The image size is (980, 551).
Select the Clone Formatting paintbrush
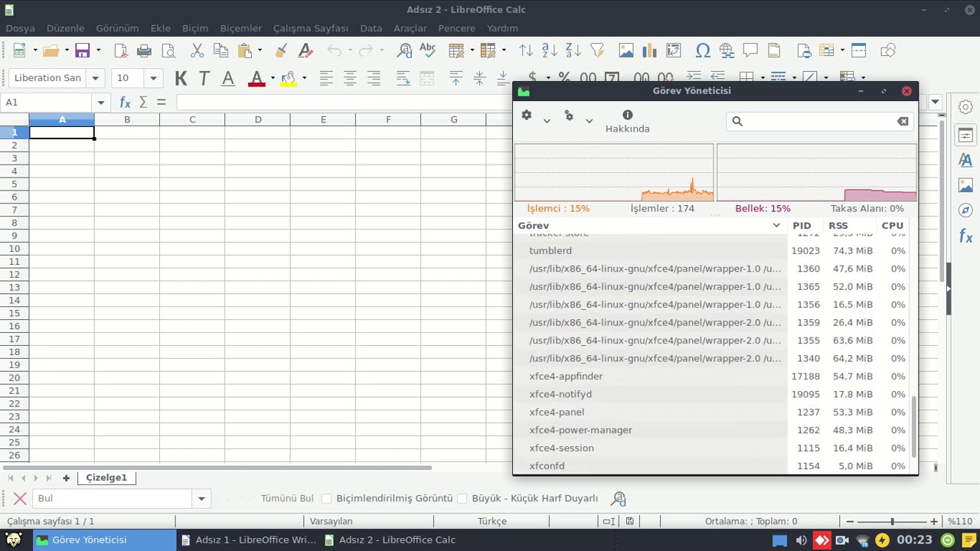pyautogui.click(x=281, y=51)
